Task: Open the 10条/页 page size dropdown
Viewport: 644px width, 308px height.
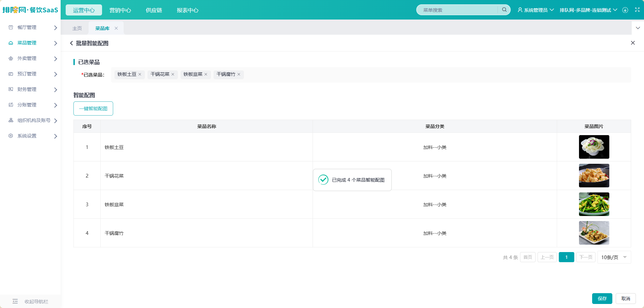Action: coord(614,257)
